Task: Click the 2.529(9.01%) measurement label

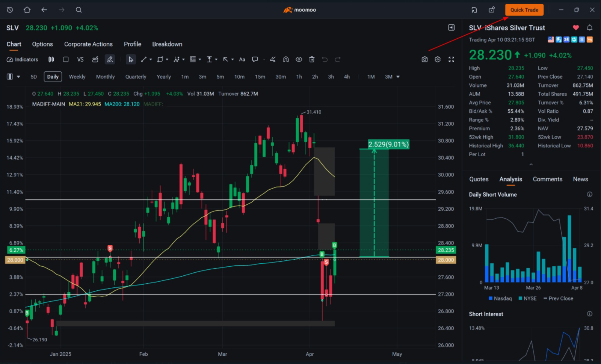Action: pos(388,144)
